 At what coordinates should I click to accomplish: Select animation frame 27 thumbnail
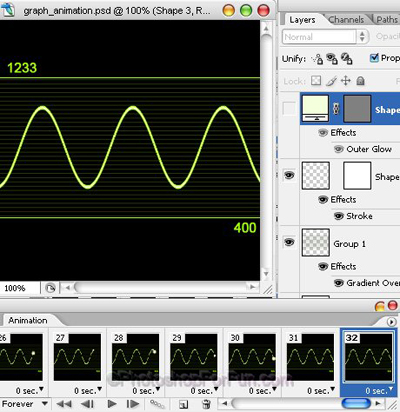coord(77,357)
